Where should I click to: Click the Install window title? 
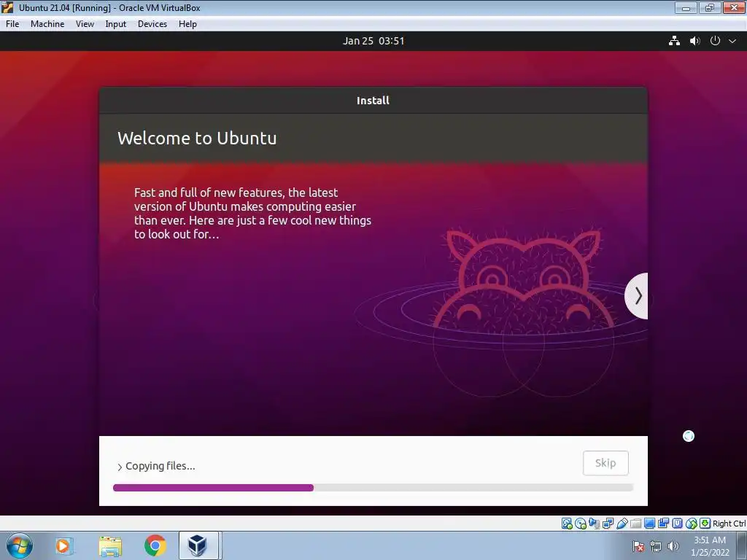coord(373,101)
